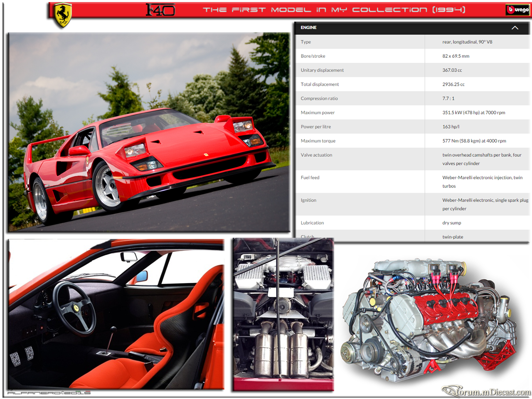Click the value '163 hp/l'
The height and width of the screenshot is (399, 532).
pyautogui.click(x=451, y=127)
